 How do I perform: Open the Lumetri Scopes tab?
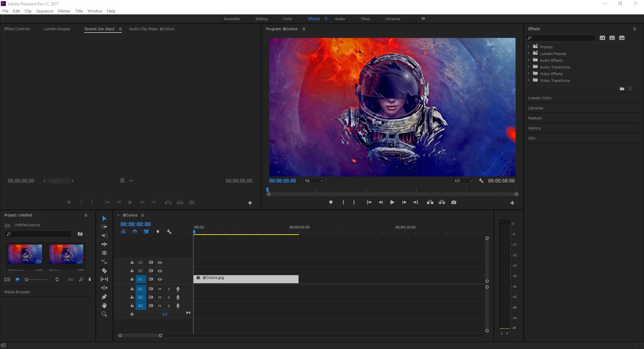[57, 29]
